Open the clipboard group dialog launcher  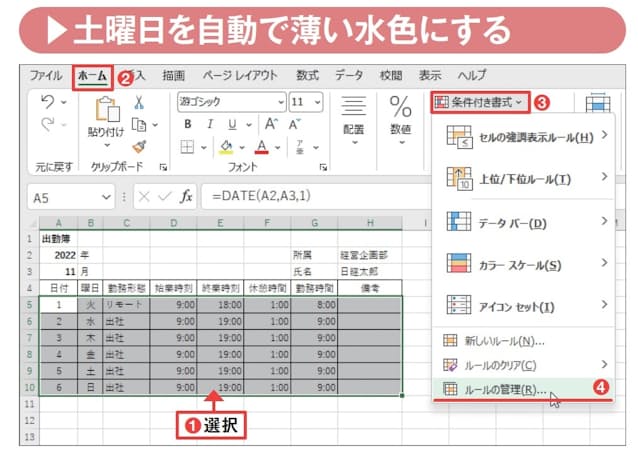click(163, 167)
